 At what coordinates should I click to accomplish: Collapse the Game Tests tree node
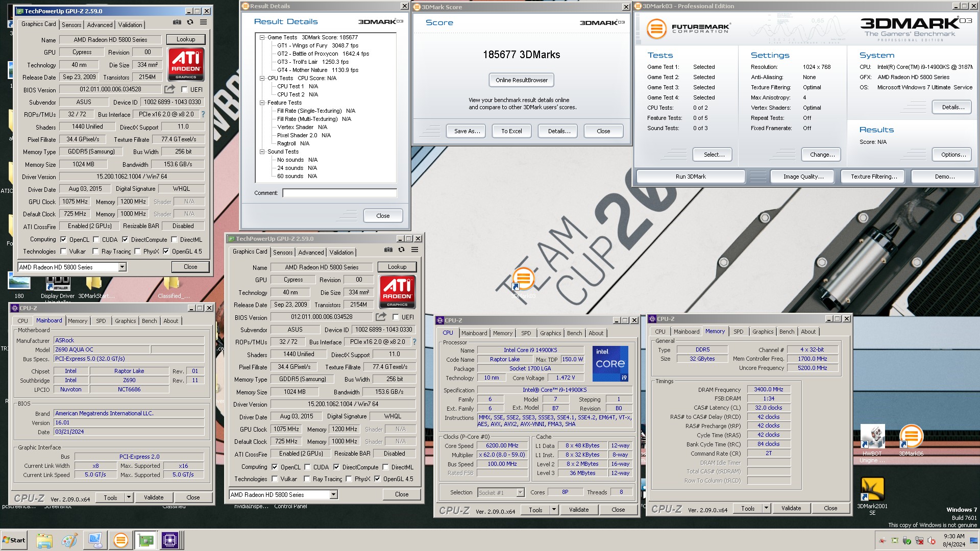point(262,37)
